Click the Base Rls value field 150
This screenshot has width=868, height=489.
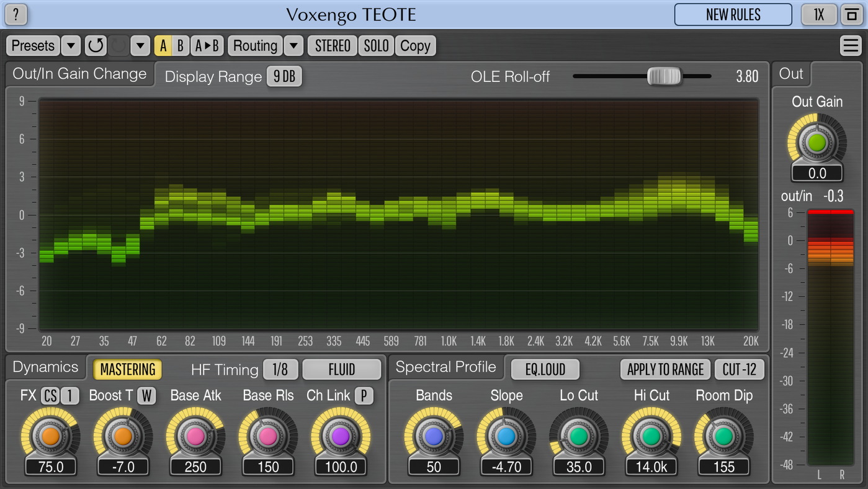[268, 467]
